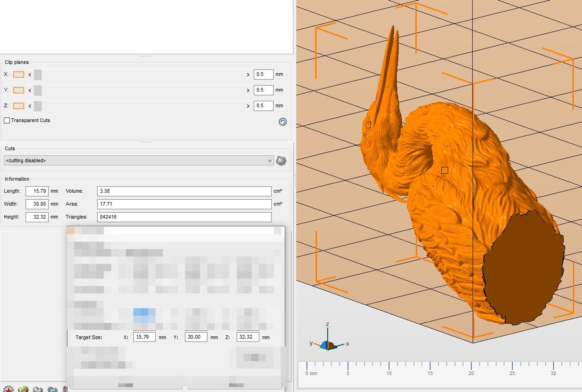Open the cutting disabled dropdown
This screenshot has height=392, width=582.
(139, 160)
